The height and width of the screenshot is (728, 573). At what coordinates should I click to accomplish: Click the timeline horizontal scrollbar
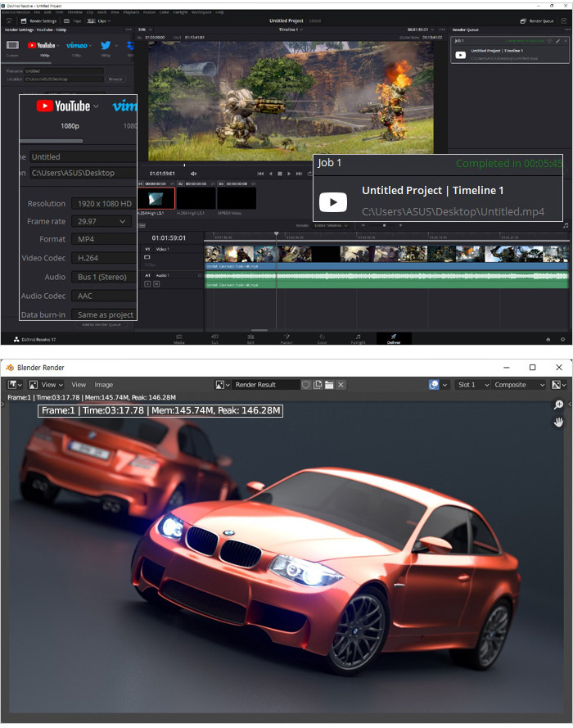click(x=259, y=330)
